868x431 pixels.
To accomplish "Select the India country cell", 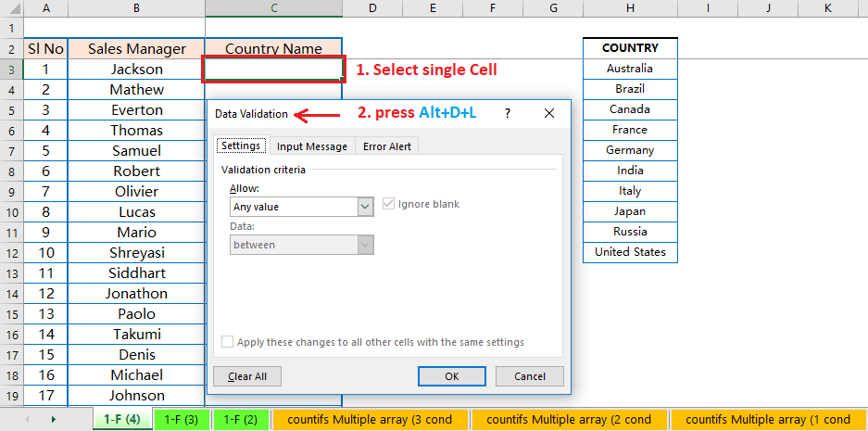I will [630, 171].
